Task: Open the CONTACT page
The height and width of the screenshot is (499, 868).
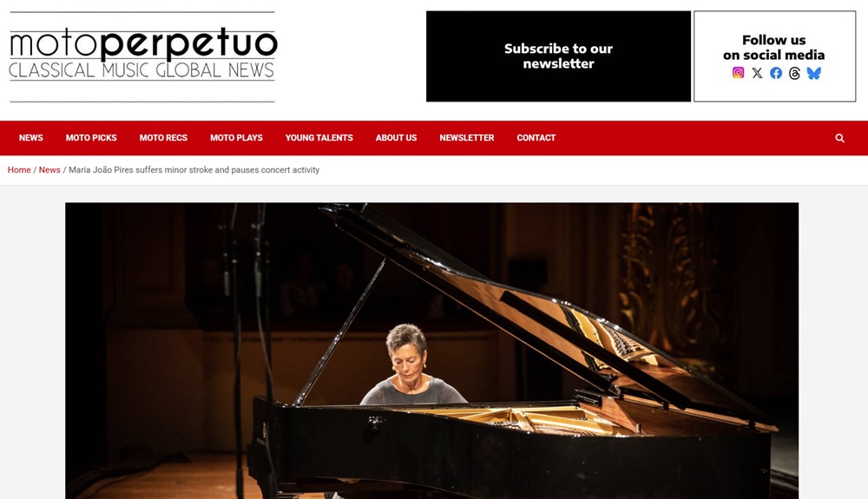Action: [536, 138]
